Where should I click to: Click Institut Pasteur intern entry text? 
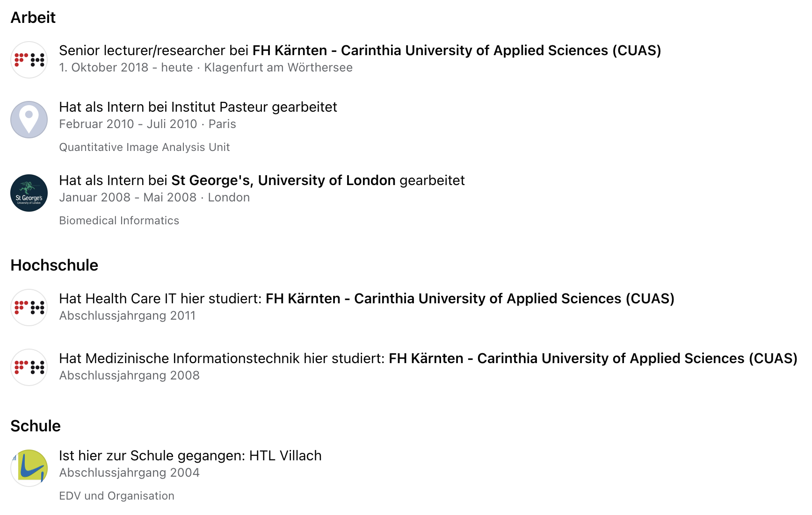[198, 107]
